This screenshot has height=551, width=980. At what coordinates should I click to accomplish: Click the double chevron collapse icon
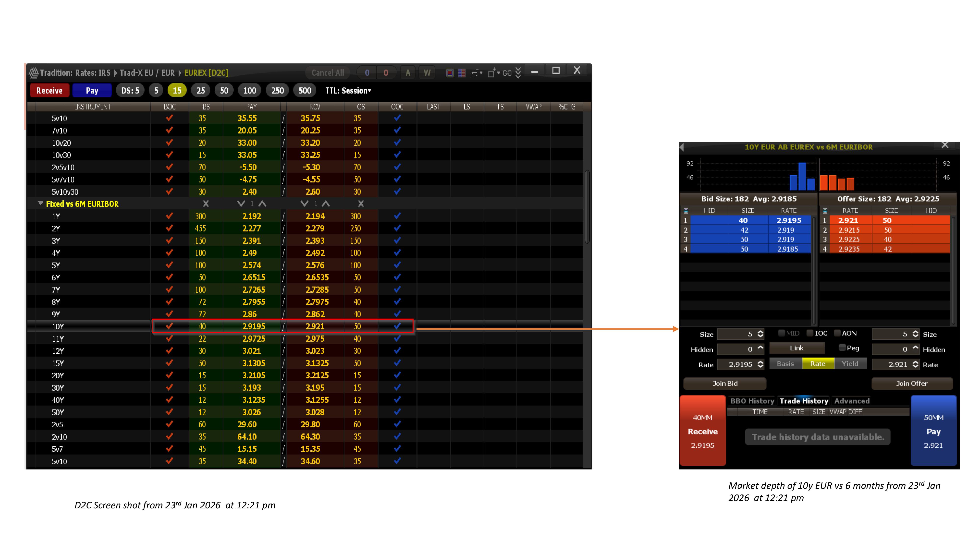518,73
